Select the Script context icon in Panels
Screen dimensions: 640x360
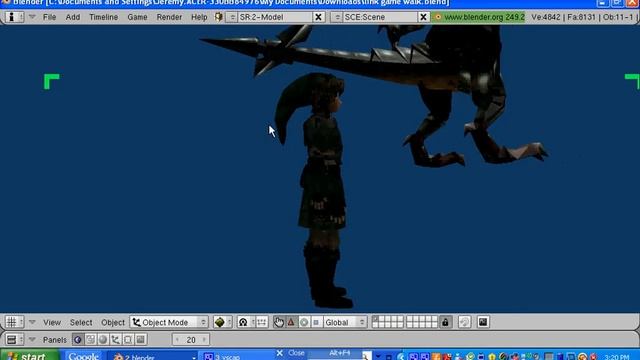point(90,340)
